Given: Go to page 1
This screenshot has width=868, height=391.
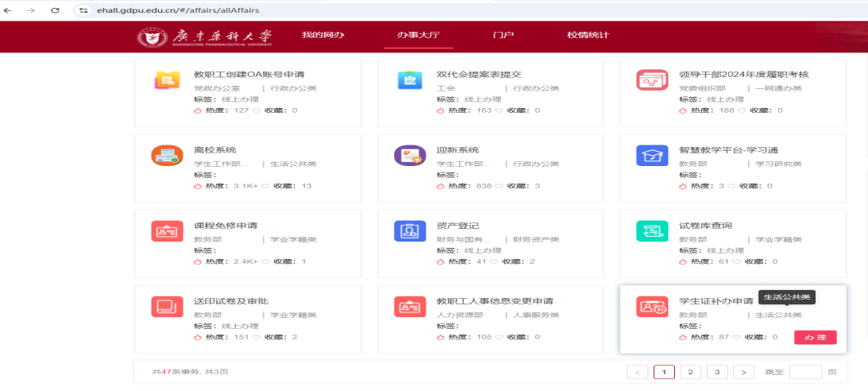Looking at the screenshot, I should coord(664,372).
